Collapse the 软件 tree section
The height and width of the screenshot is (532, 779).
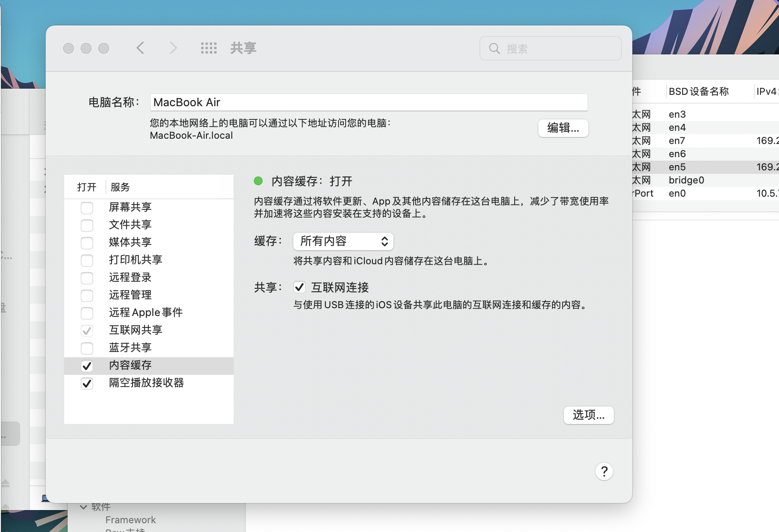point(83,507)
